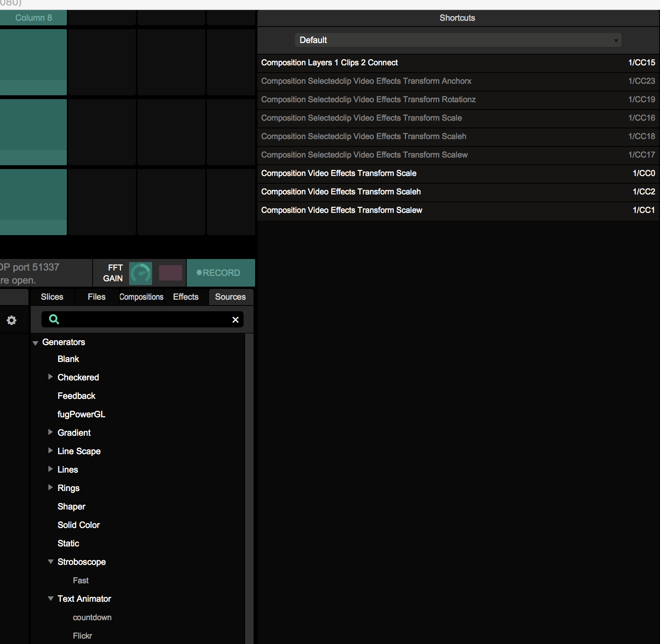This screenshot has height=644, width=660.
Task: Switch to the Slices tab
Action: (x=52, y=297)
